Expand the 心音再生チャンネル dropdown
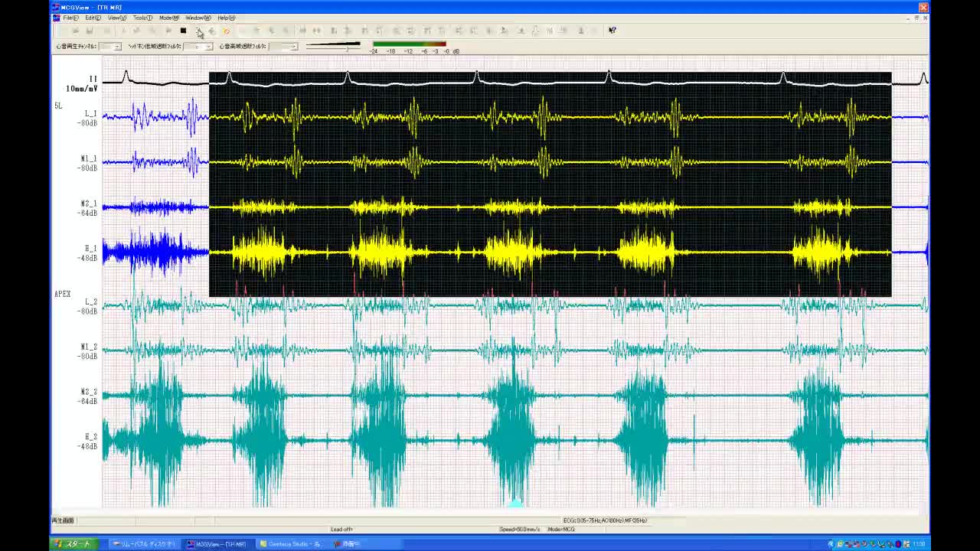 click(x=116, y=47)
